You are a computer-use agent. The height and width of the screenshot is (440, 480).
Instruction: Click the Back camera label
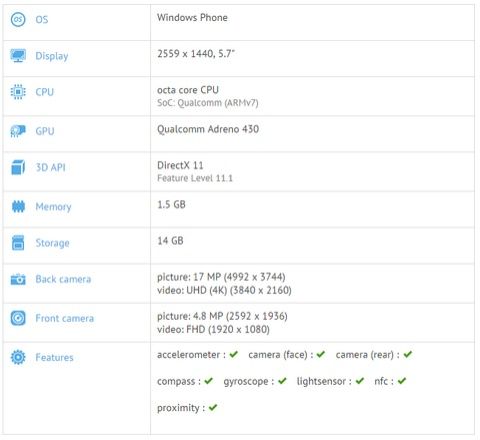pyautogui.click(x=63, y=279)
